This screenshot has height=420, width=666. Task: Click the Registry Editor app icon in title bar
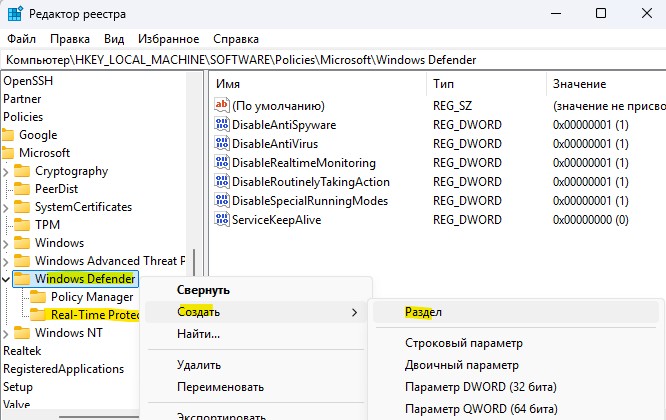click(15, 14)
